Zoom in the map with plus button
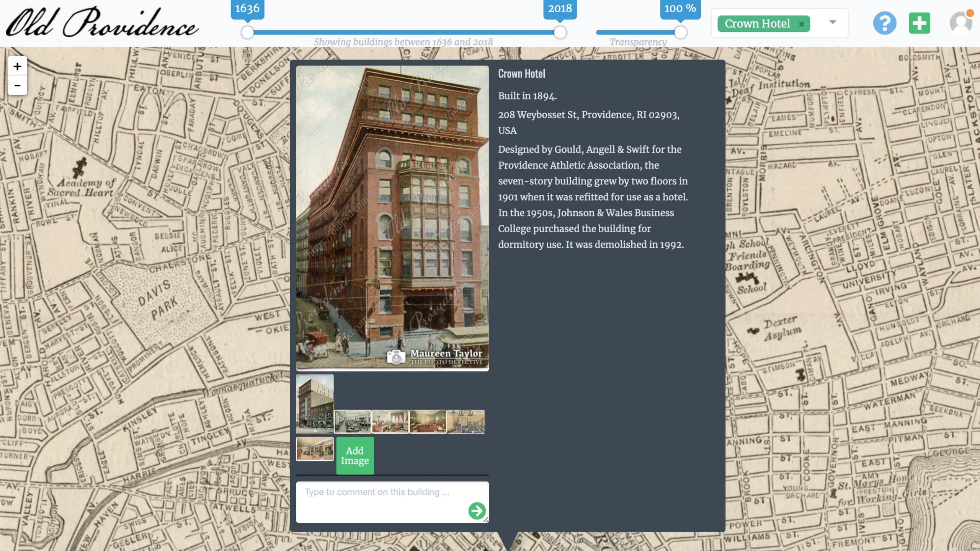980x551 pixels. 17,67
